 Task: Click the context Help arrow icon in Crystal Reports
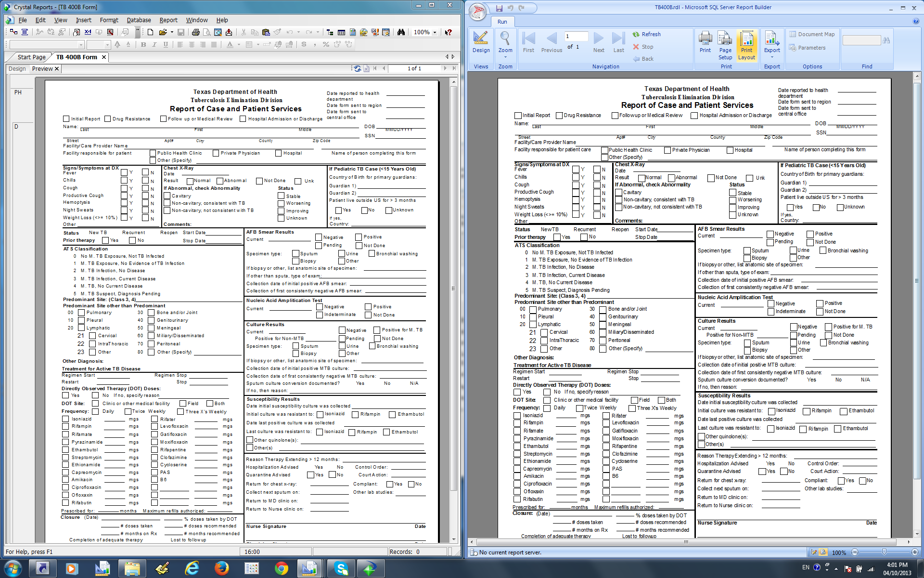(448, 32)
